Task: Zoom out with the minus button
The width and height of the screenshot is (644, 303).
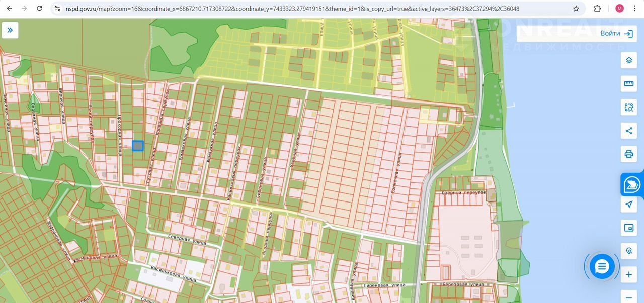Action: [x=628, y=296]
